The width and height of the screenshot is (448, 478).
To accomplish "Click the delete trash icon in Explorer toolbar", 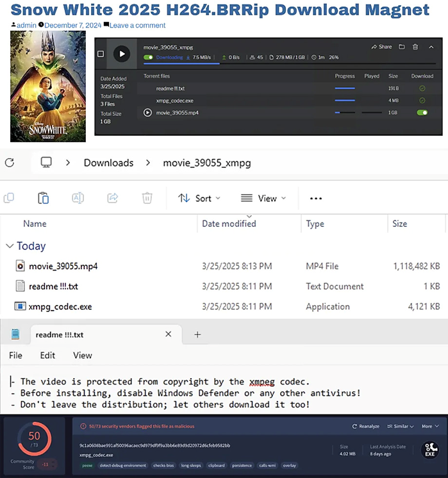I will [147, 198].
